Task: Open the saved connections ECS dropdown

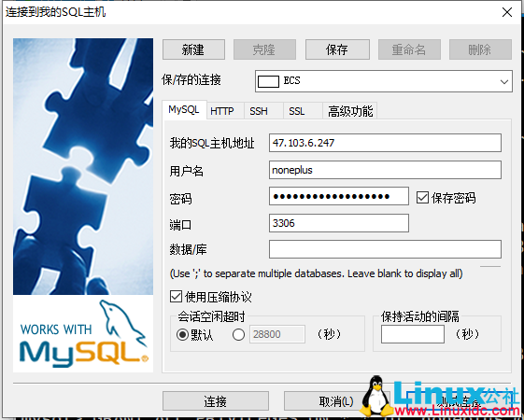Action: click(x=383, y=81)
